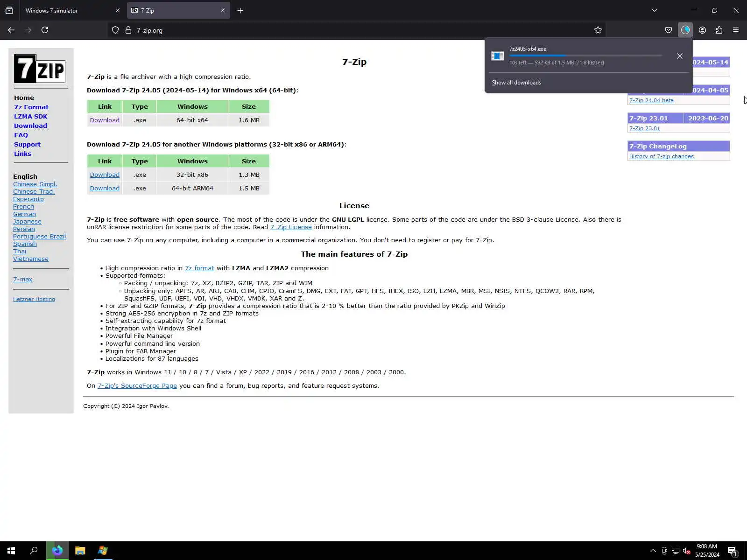Open the extensions puzzle icon
The image size is (747, 560).
[x=719, y=30]
